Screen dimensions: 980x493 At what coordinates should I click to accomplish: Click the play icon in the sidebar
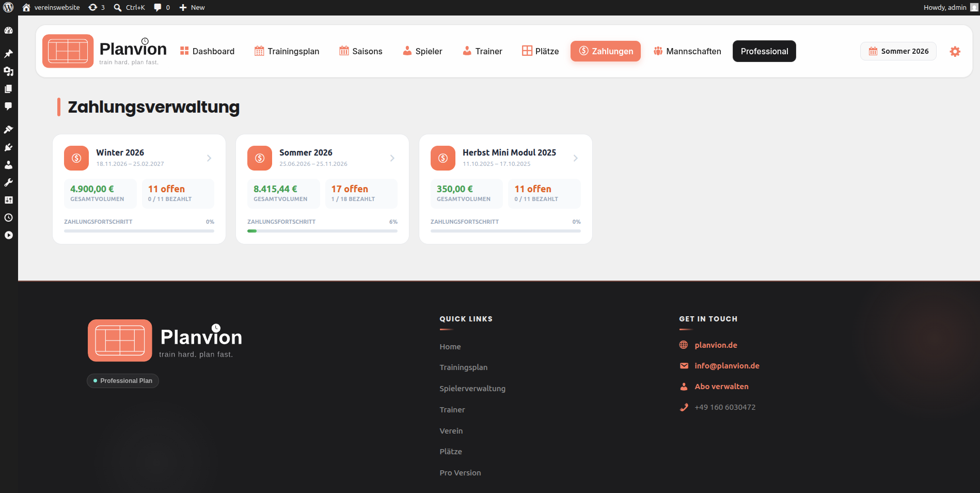[x=8, y=235]
